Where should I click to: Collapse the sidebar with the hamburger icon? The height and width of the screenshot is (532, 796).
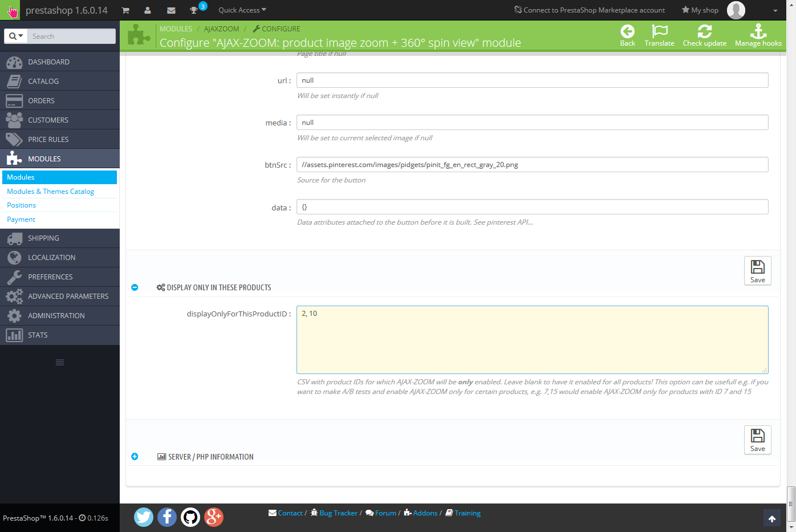pyautogui.click(x=60, y=363)
